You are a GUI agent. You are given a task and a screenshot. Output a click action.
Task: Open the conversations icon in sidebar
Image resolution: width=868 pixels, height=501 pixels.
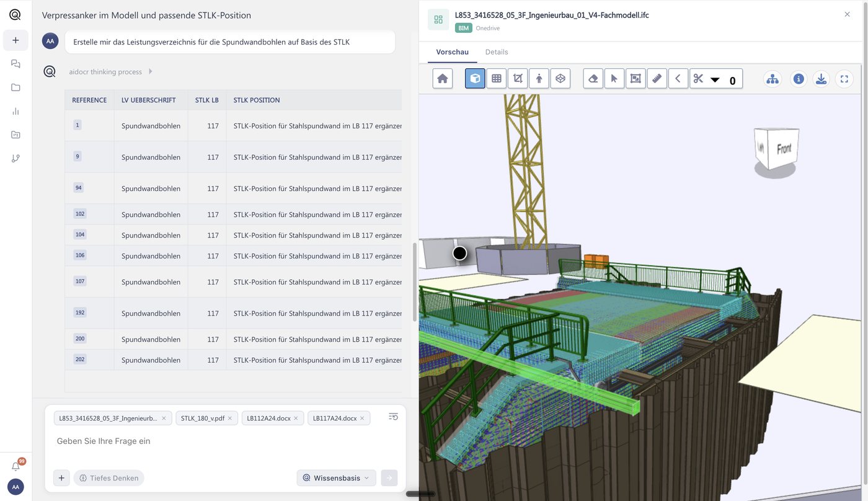pos(15,64)
